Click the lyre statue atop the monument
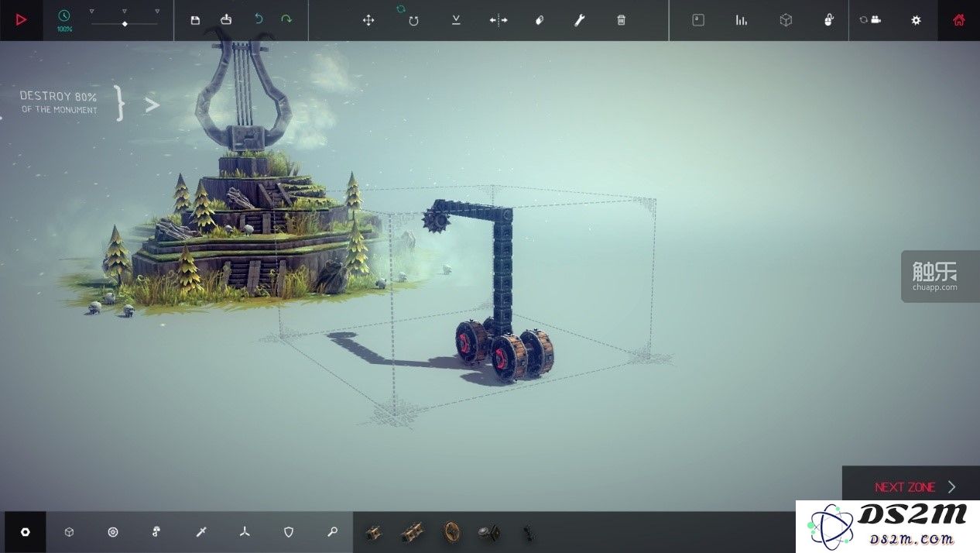 242,95
